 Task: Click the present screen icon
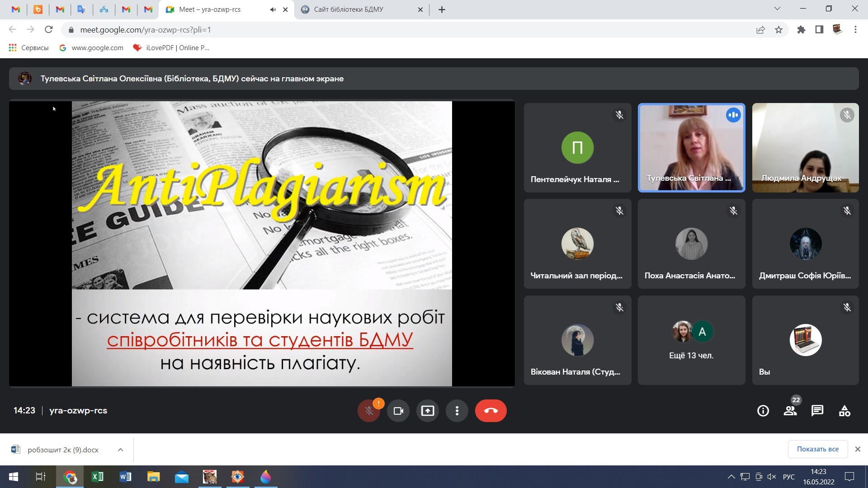click(x=427, y=411)
